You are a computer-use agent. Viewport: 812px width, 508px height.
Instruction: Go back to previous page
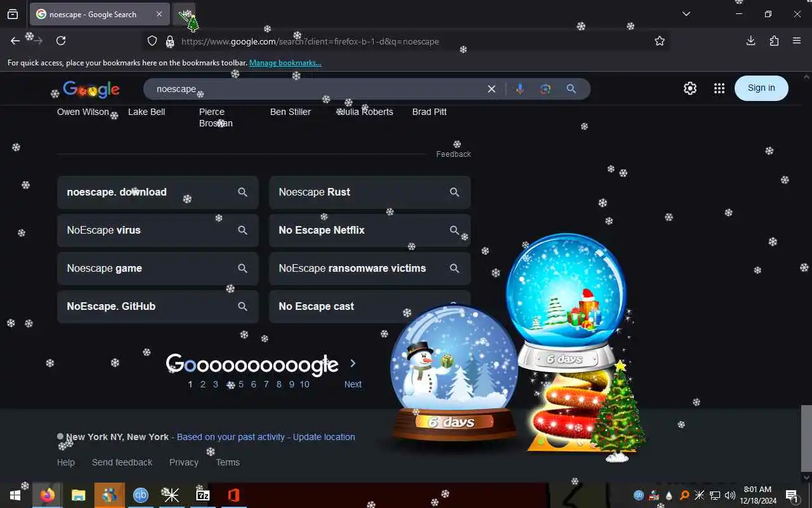(x=15, y=41)
